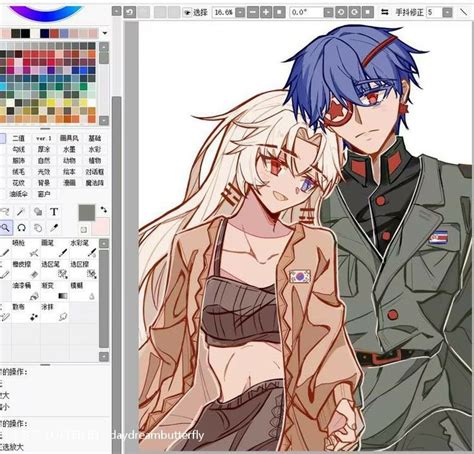Image resolution: width=474 pixels, height=454 pixels.
Task: Choose the 喷枪 airbrush tool
Action: click(x=26, y=248)
